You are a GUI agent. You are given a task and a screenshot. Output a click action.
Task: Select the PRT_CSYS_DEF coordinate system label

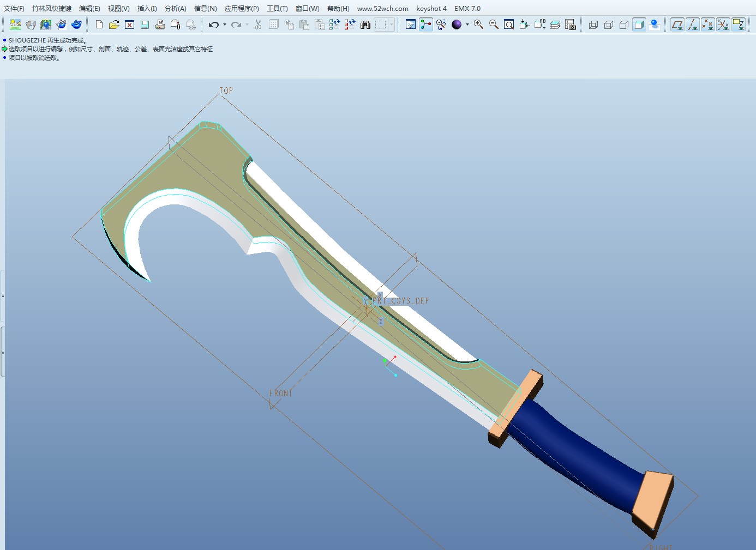[401, 301]
